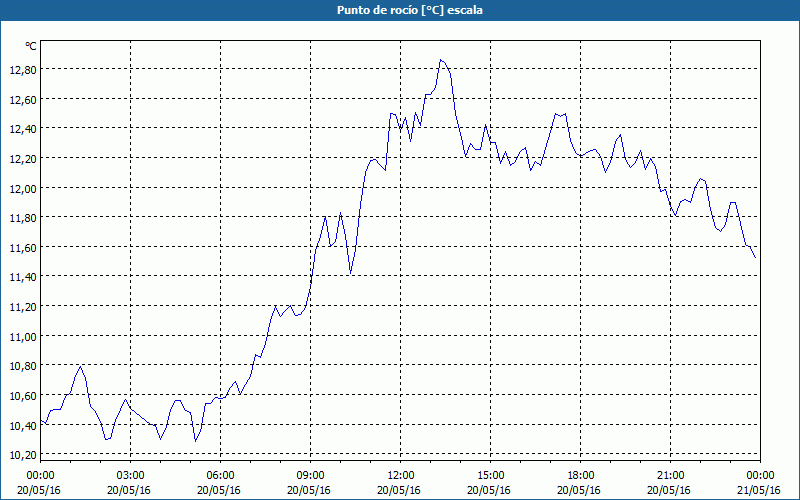Click the chart title 'Punto de rocío [°C] escala'

click(409, 10)
